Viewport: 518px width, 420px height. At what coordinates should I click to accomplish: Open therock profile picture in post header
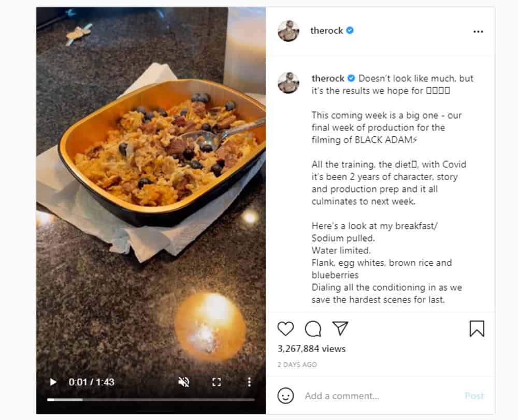coord(289,31)
